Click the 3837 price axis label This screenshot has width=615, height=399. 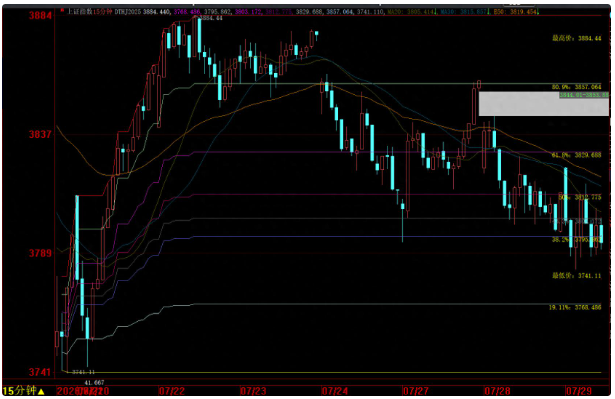(40, 135)
